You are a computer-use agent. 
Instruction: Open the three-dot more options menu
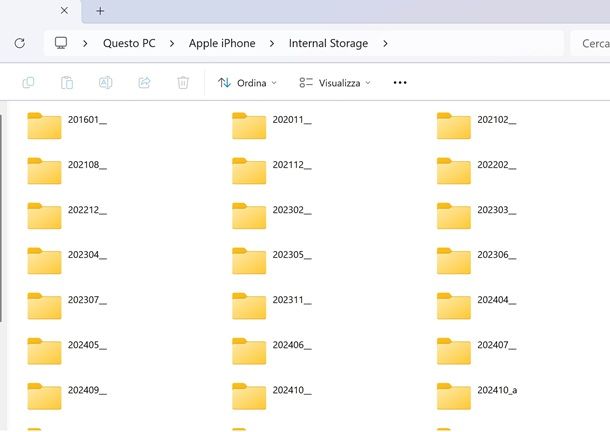[x=400, y=83]
